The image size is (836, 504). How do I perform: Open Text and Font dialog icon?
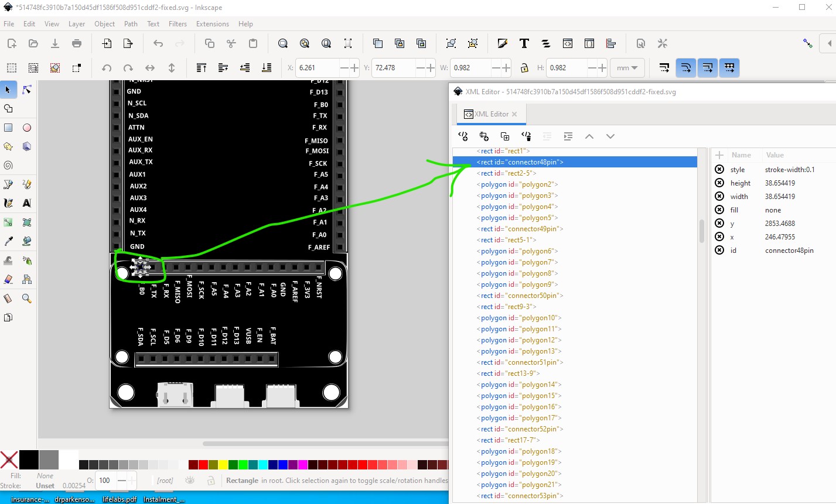coord(524,43)
